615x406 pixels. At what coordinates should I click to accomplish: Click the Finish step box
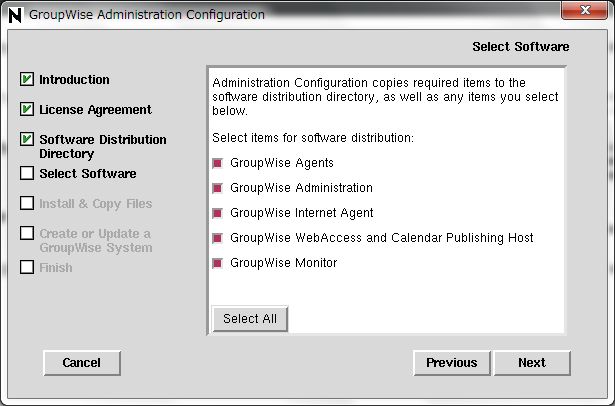tap(27, 267)
